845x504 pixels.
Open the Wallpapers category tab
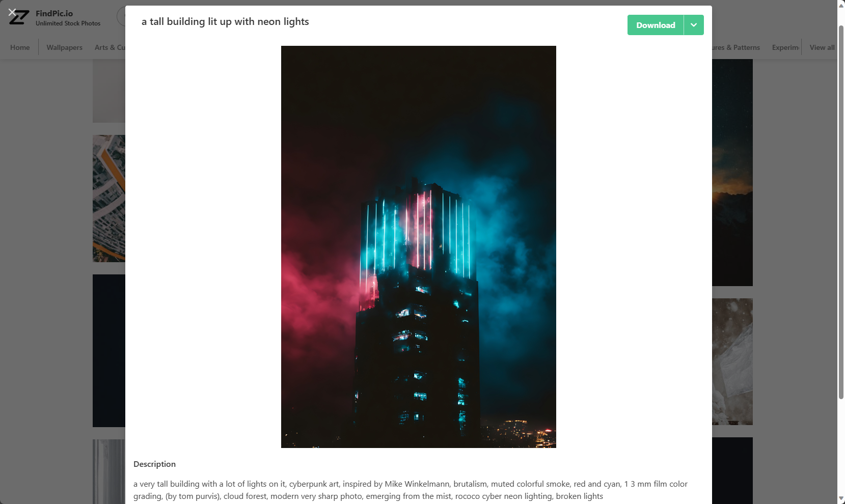point(64,47)
